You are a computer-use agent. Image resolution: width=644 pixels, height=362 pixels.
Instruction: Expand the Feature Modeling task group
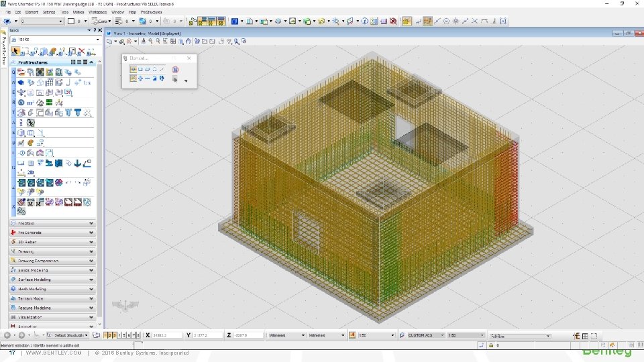[x=52, y=308]
